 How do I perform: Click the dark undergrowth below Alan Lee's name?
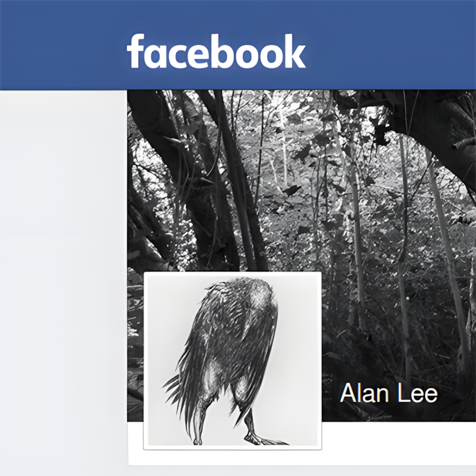(394, 413)
